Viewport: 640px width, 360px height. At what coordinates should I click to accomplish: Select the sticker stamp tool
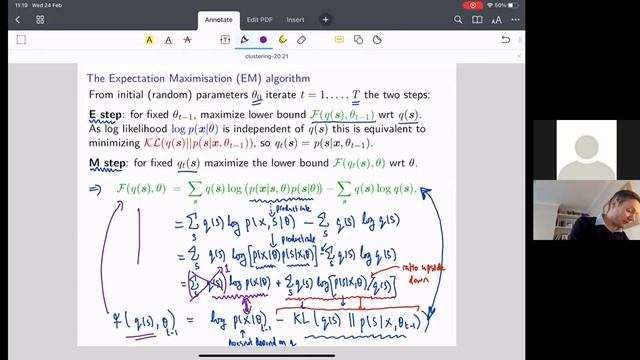click(377, 40)
